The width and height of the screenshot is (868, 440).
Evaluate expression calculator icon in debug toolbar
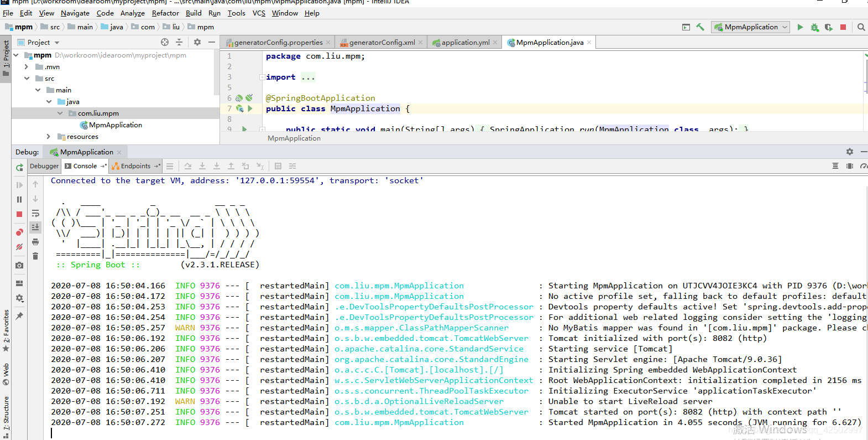[278, 166]
